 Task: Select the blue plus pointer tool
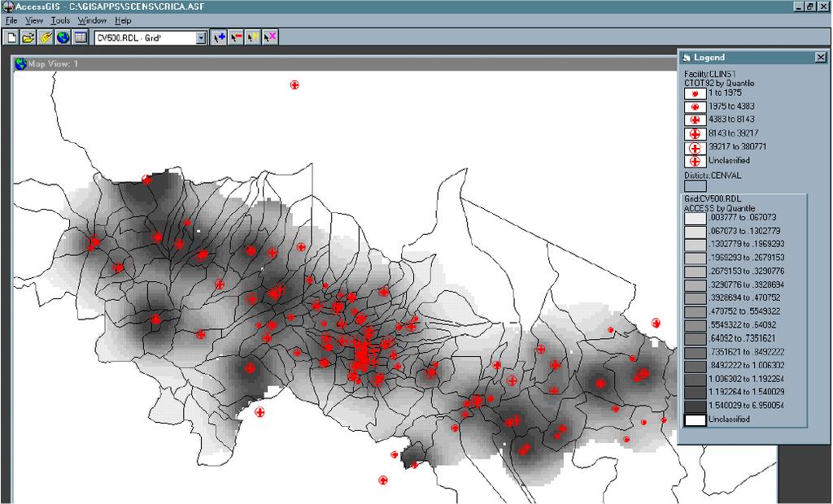click(x=219, y=37)
